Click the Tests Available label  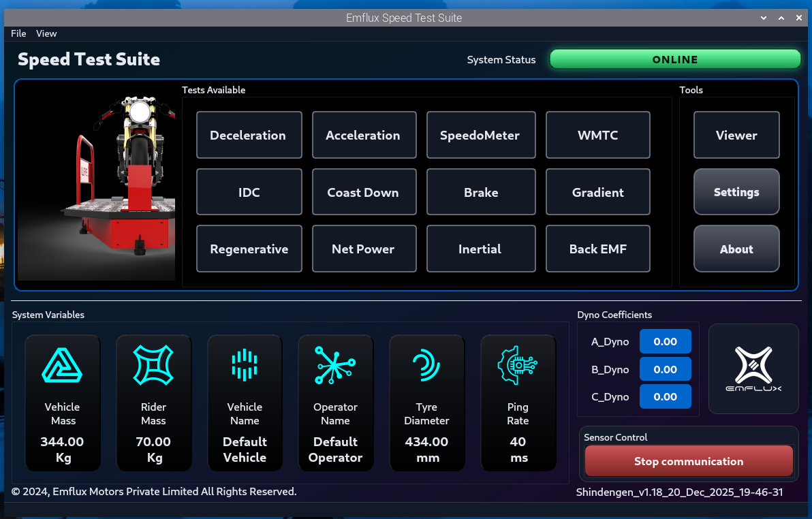point(214,90)
